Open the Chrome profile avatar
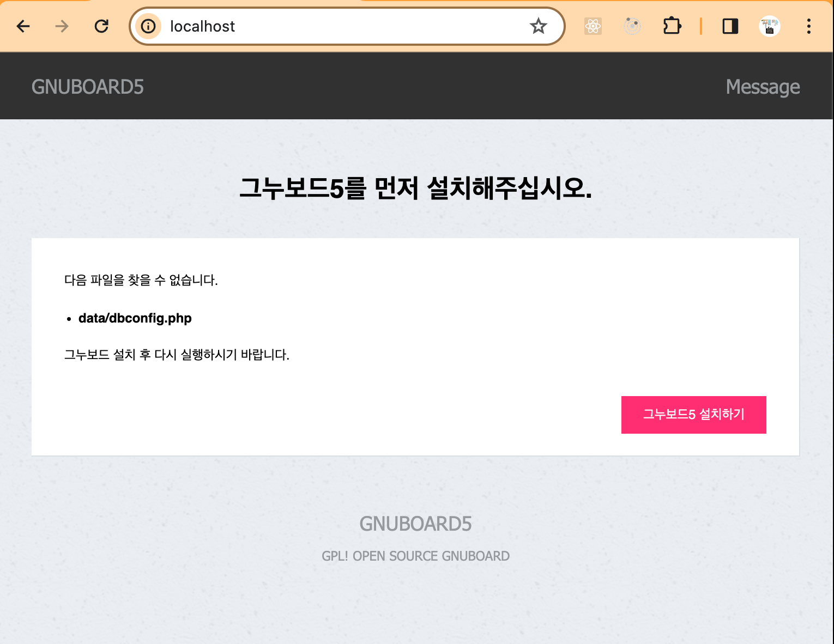Screen dimensions: 834x644 [770, 26]
